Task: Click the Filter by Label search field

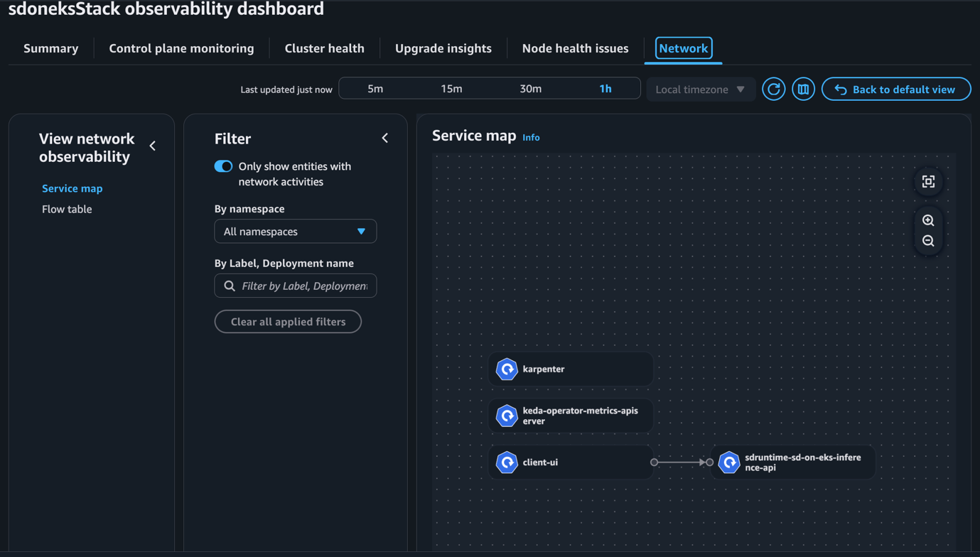Action: coord(303,286)
